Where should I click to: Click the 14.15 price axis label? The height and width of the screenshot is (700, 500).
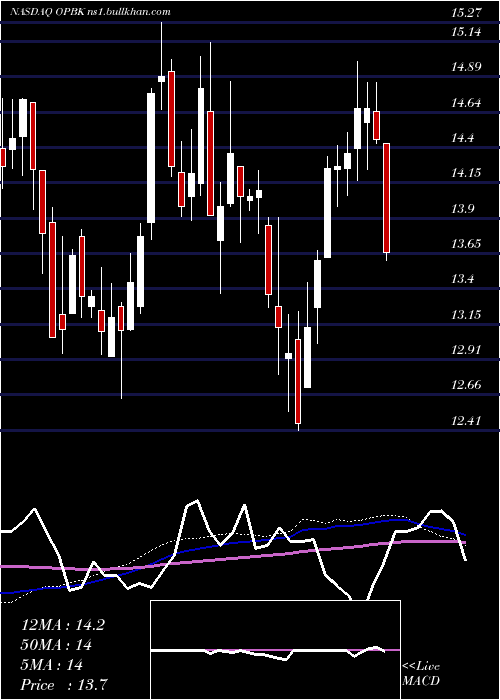pyautogui.click(x=466, y=173)
